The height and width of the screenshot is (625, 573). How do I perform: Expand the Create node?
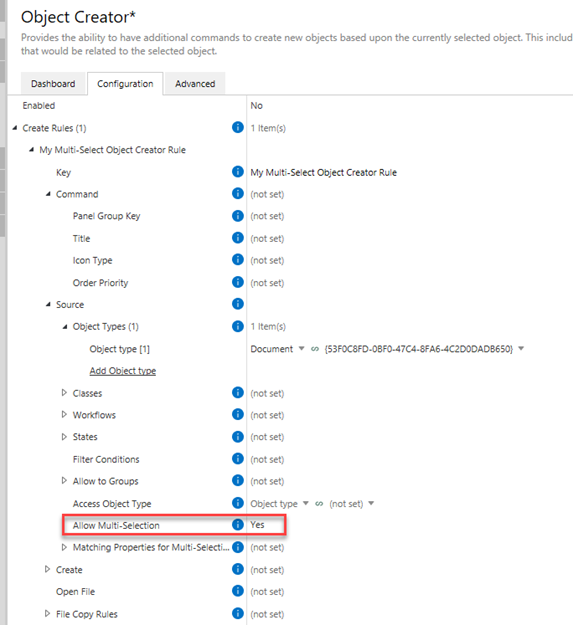[47, 569]
